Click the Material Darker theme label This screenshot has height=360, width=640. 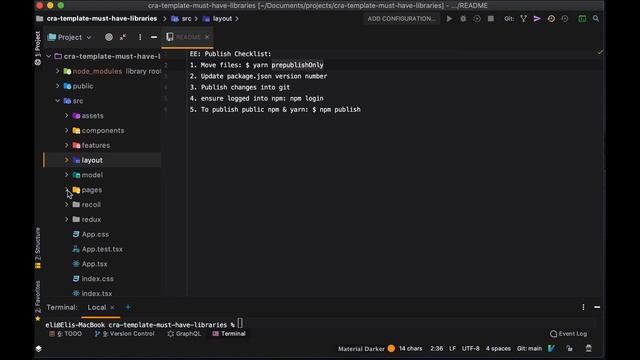coord(361,348)
